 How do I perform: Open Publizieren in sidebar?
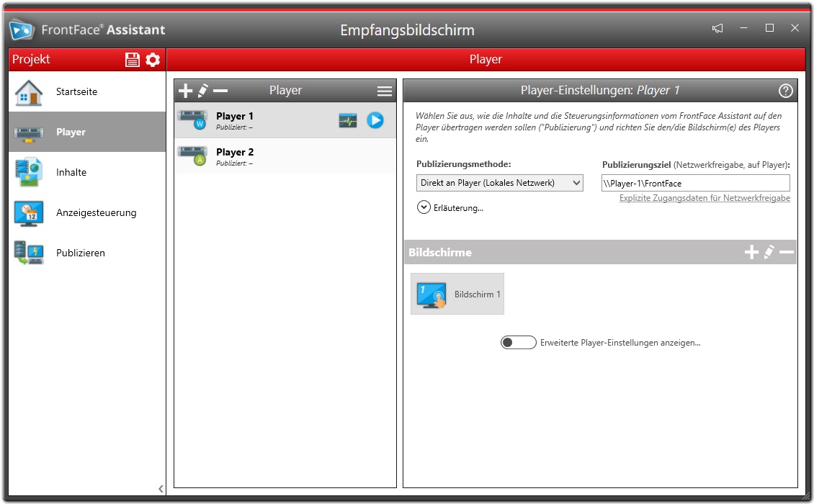pos(87,253)
